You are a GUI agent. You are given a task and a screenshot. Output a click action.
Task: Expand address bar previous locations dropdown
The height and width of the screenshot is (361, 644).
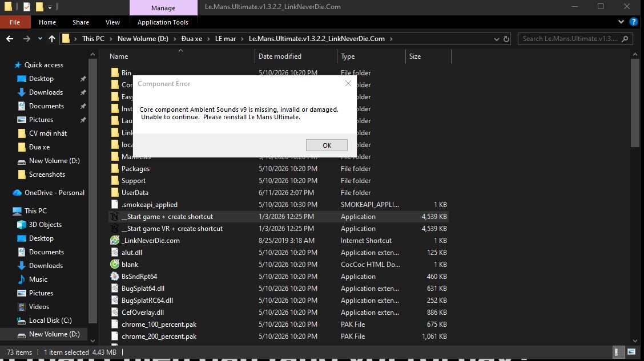click(496, 39)
